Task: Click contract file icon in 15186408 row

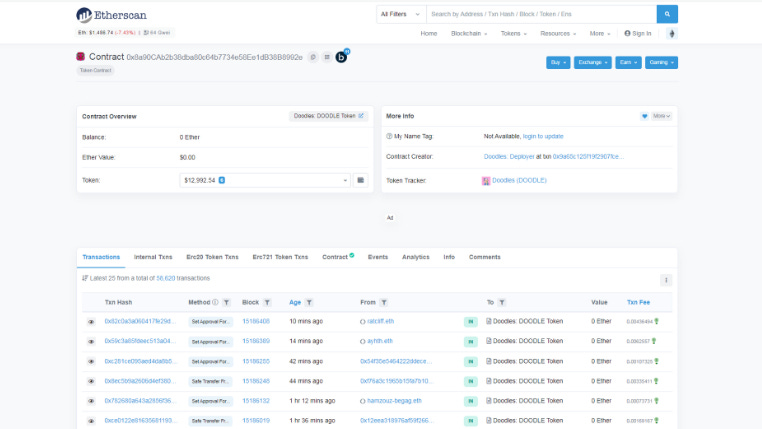Action: pos(489,321)
